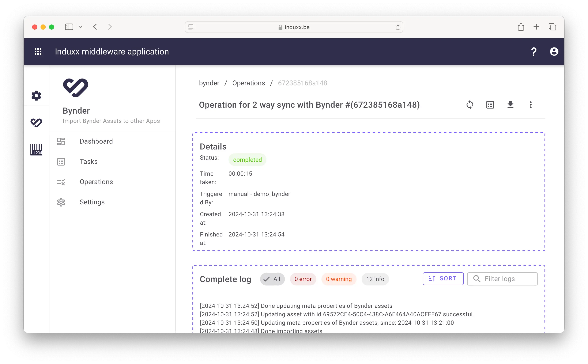This screenshot has width=588, height=364.
Task: Open the gear settings app in left rail
Action: 36,96
